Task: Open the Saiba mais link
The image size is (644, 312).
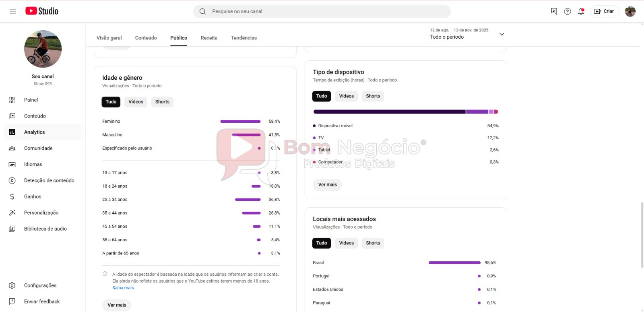Action: 123,288
